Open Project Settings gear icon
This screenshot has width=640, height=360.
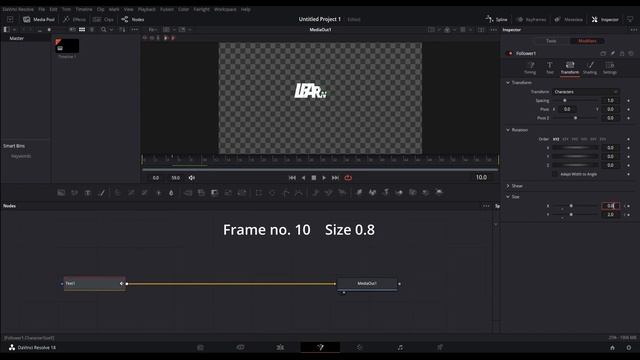[x=629, y=348]
